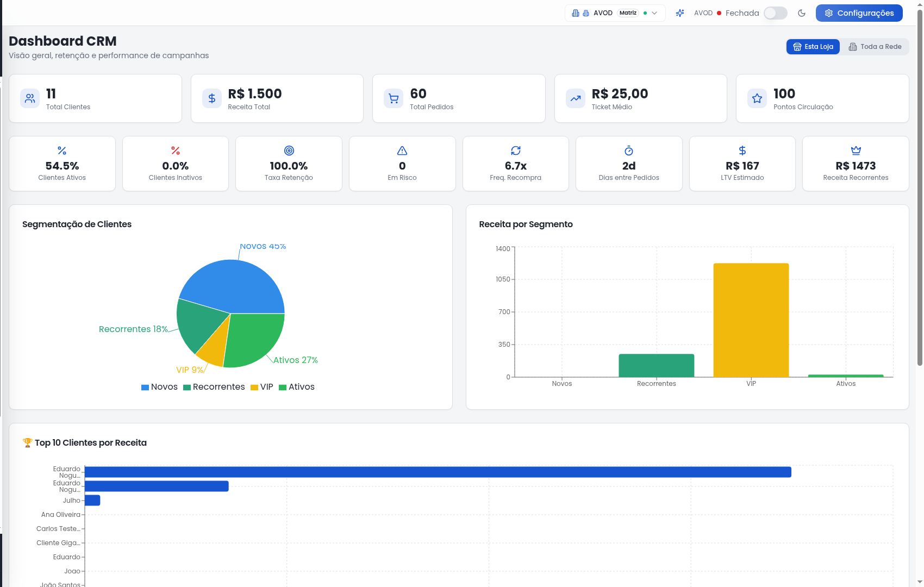The width and height of the screenshot is (924, 587).
Task: Click the 'R$ 1.500' revenue value
Action: pyautogui.click(x=255, y=93)
